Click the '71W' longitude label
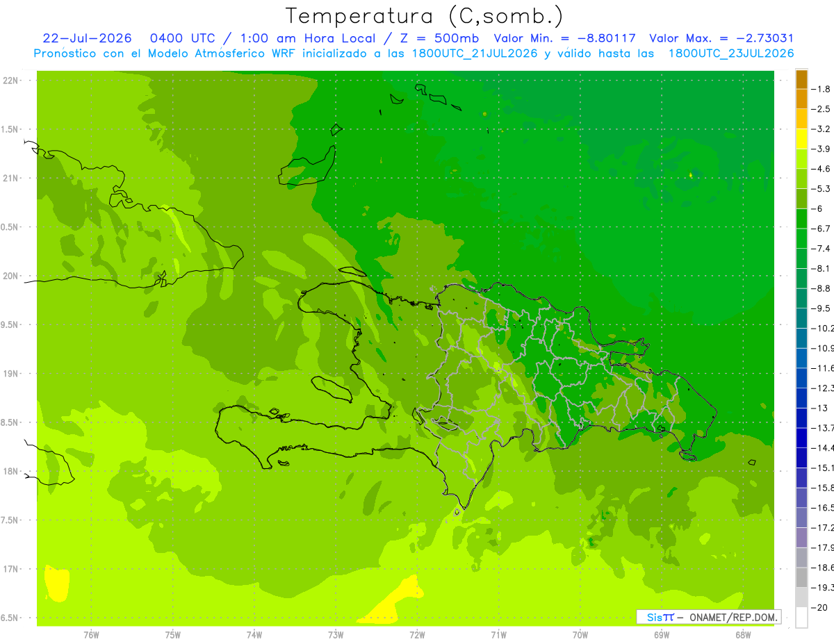834x644 pixels. point(498,634)
